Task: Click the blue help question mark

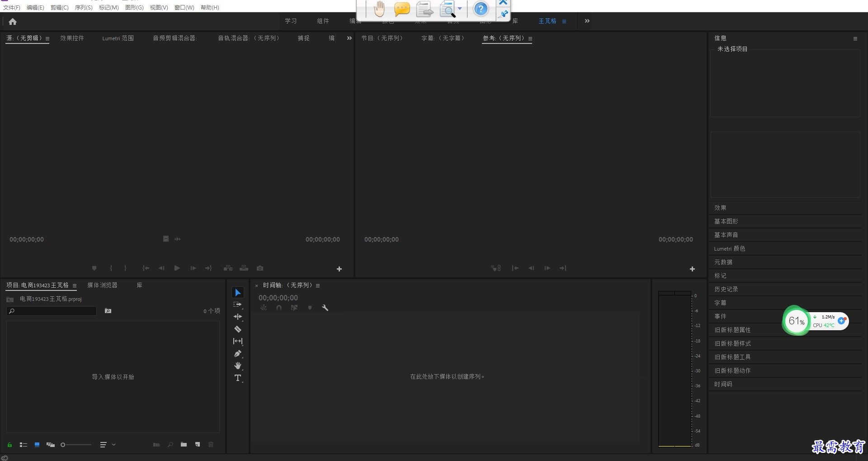Action: click(x=481, y=9)
